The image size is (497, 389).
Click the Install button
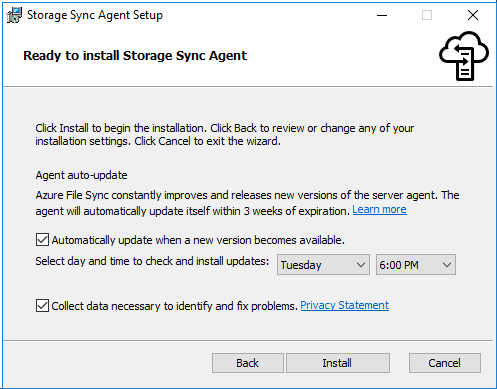[338, 363]
